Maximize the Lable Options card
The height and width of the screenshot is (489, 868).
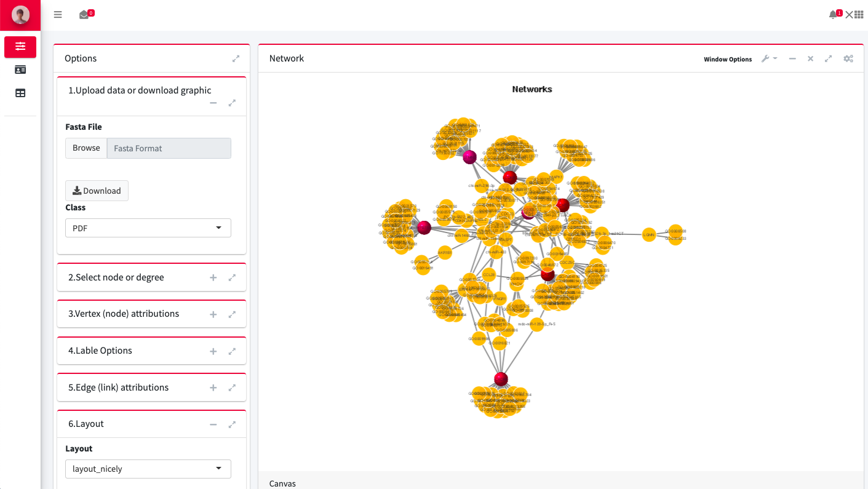(x=232, y=351)
